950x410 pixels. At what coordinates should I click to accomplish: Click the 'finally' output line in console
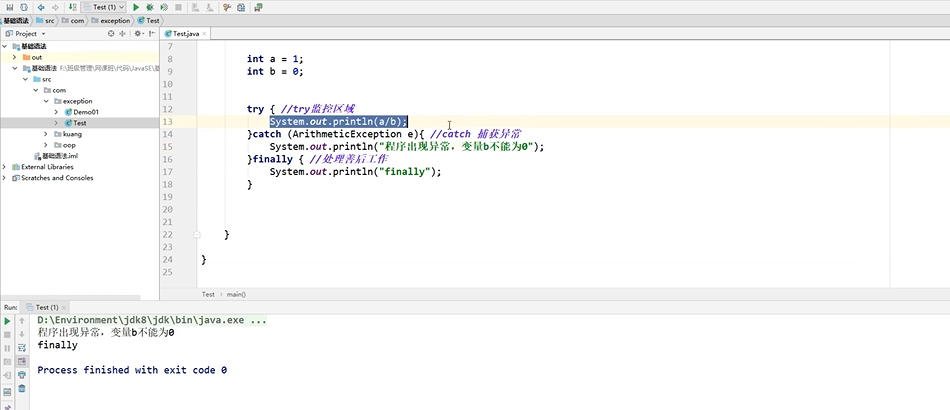[58, 345]
